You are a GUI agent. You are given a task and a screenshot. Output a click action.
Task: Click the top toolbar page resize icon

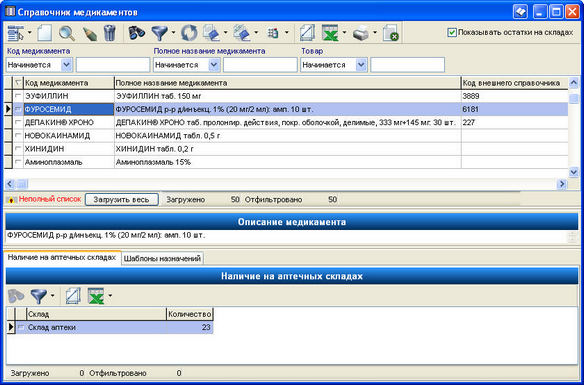pos(308,33)
